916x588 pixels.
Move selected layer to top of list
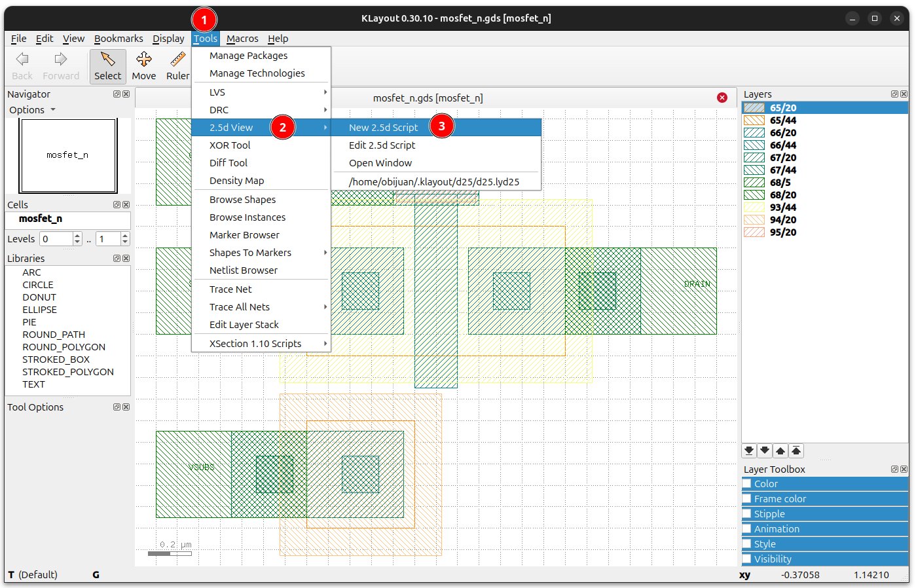click(796, 450)
